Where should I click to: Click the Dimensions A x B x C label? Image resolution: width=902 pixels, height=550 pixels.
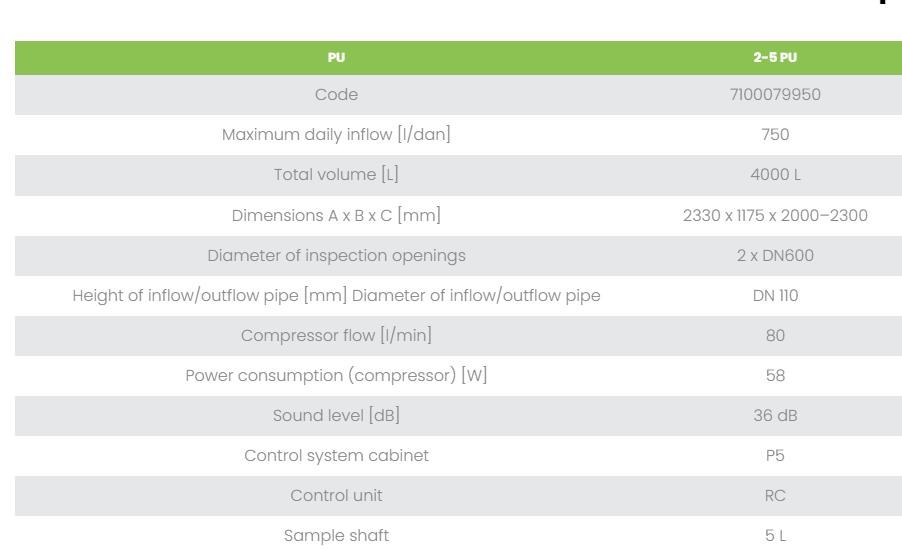336,215
